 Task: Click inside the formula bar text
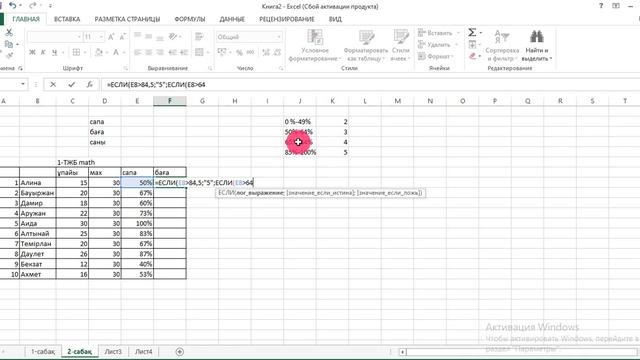(x=156, y=84)
